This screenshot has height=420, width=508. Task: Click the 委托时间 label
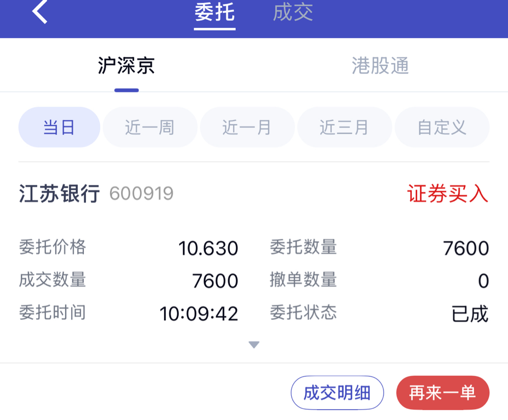[53, 313]
